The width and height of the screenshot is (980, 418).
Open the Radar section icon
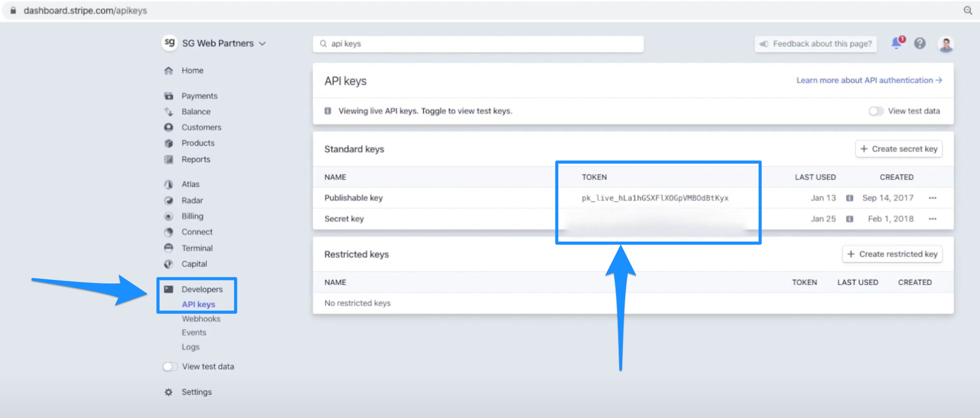coord(169,200)
